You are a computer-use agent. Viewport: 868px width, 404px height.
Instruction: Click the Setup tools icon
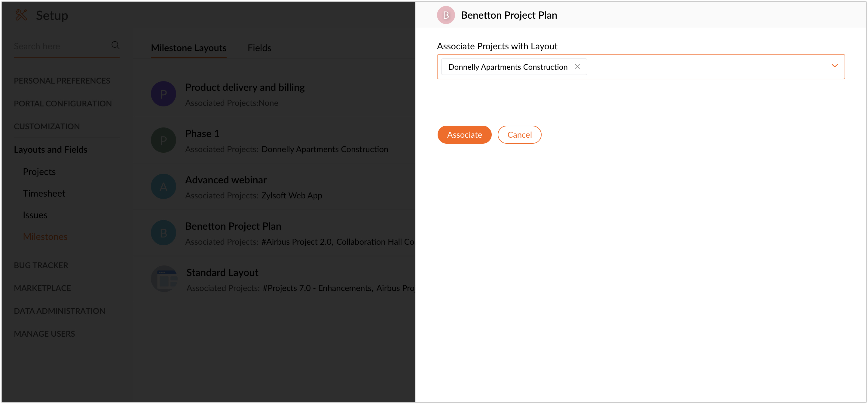(x=21, y=15)
